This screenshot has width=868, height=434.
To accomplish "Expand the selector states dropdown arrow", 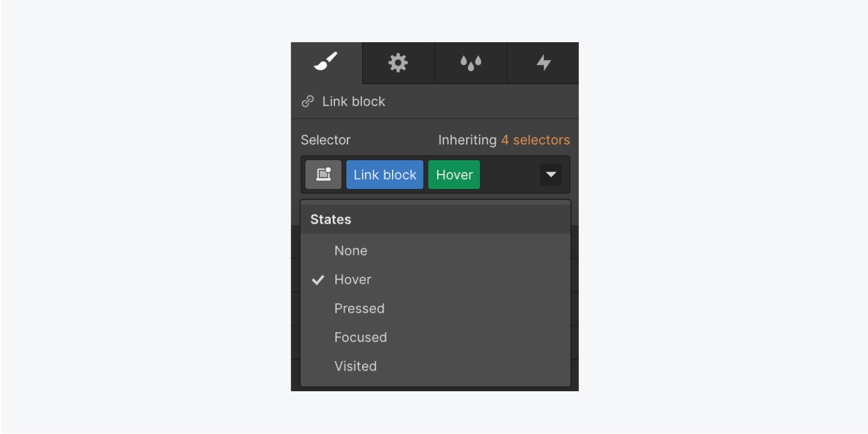I will (x=551, y=175).
